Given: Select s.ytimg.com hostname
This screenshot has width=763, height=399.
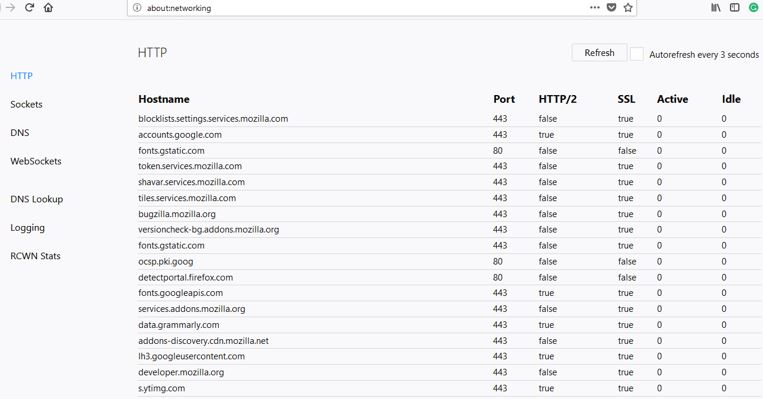Looking at the screenshot, I should [162, 388].
